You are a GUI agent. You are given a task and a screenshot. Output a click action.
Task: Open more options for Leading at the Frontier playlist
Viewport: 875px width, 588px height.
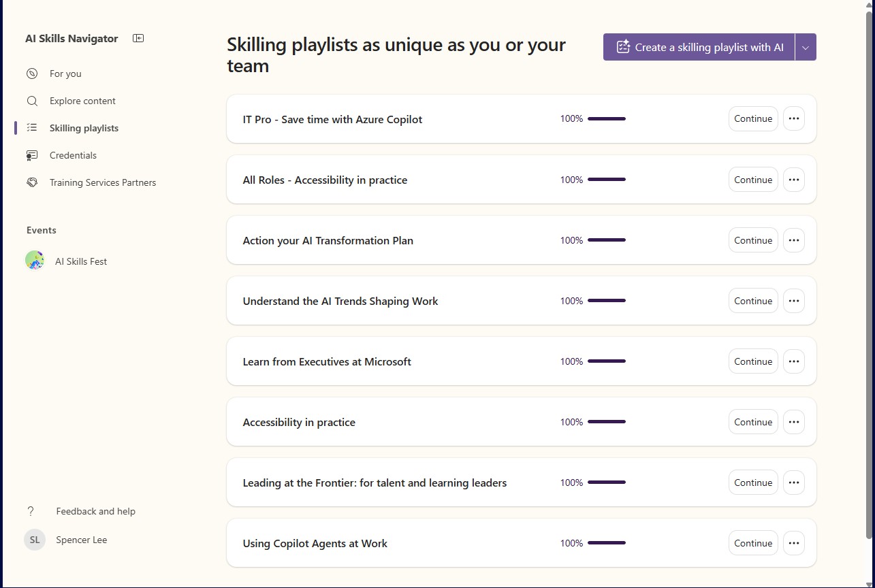[794, 483]
